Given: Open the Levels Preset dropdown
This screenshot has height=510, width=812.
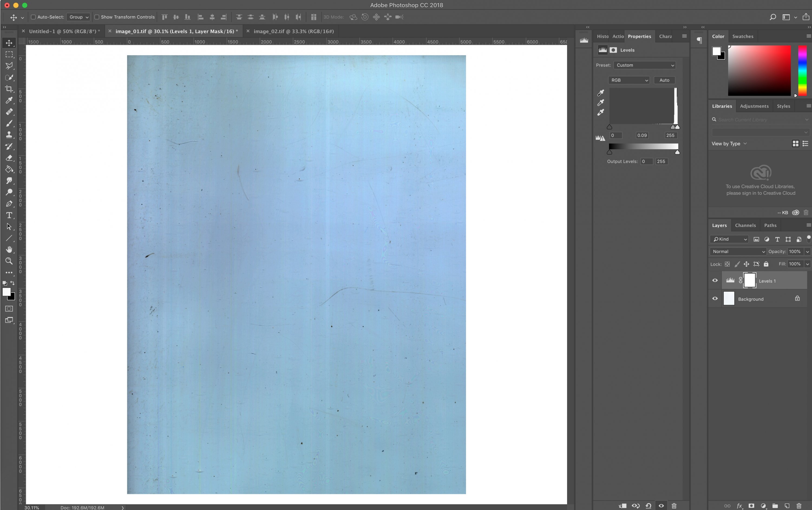Looking at the screenshot, I should click(644, 65).
